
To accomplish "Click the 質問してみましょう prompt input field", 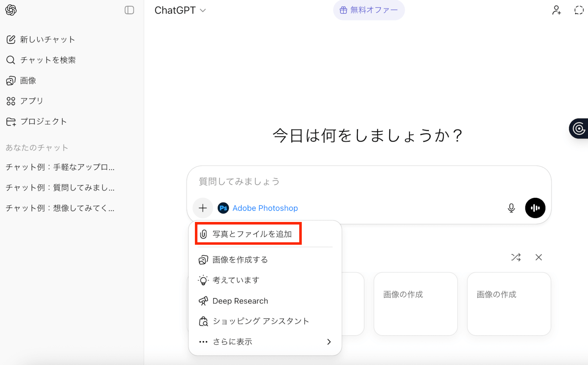I will 345,181.
